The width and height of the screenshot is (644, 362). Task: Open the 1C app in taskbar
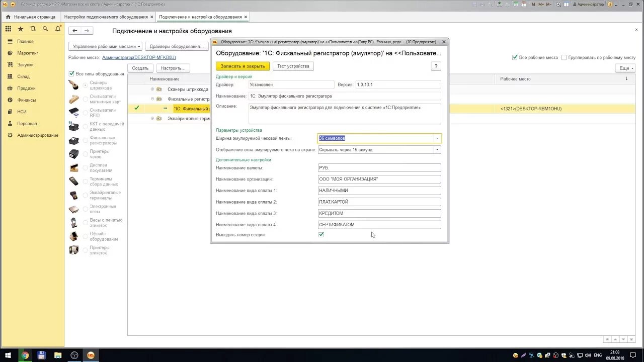click(91, 355)
